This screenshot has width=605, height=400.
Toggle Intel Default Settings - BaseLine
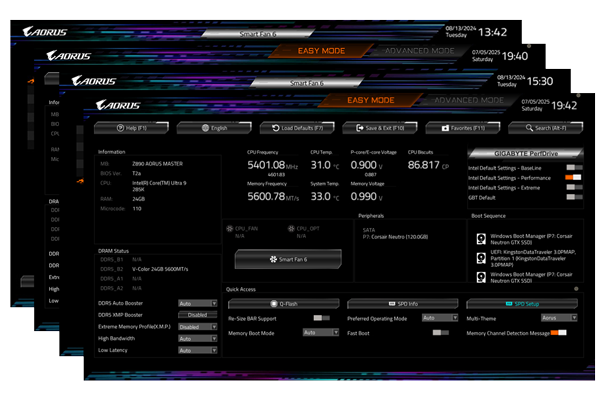[574, 167]
